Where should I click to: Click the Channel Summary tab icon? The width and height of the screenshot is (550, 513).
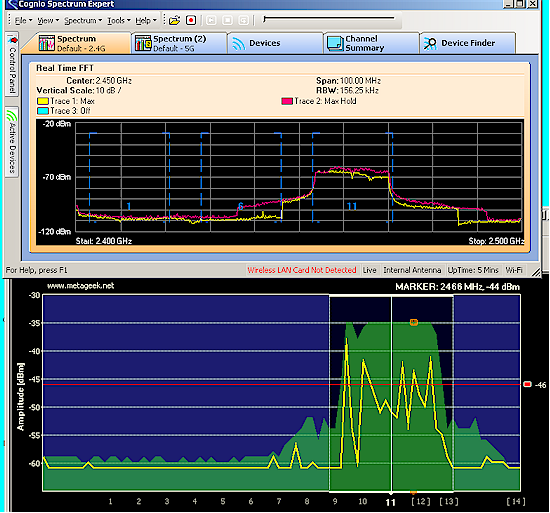pos(335,43)
